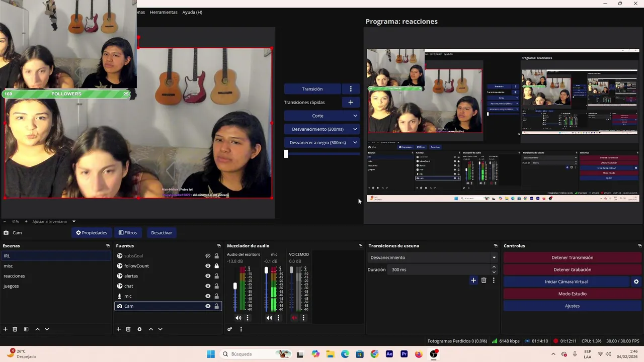Add a new source in Fuentes panel
The height and width of the screenshot is (362, 644).
pos(119,329)
